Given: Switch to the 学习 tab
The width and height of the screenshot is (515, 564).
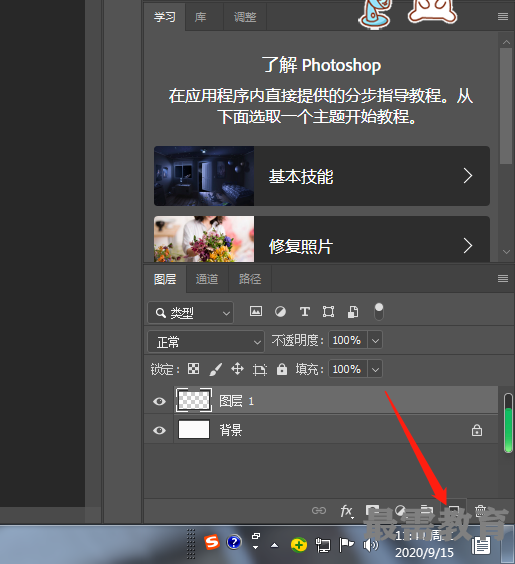Looking at the screenshot, I should (165, 17).
